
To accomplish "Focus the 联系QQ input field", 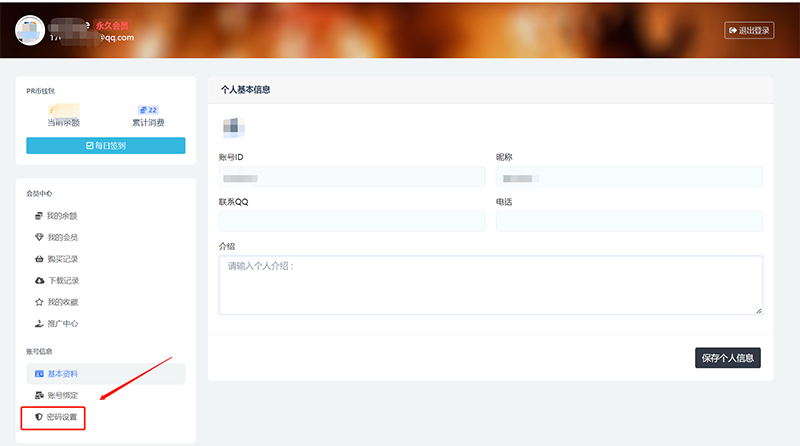I will [x=351, y=221].
